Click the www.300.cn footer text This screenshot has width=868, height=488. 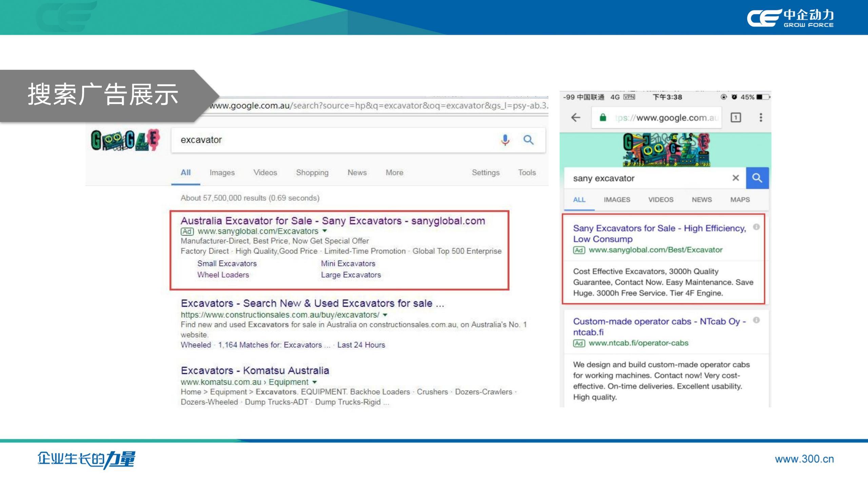(804, 459)
